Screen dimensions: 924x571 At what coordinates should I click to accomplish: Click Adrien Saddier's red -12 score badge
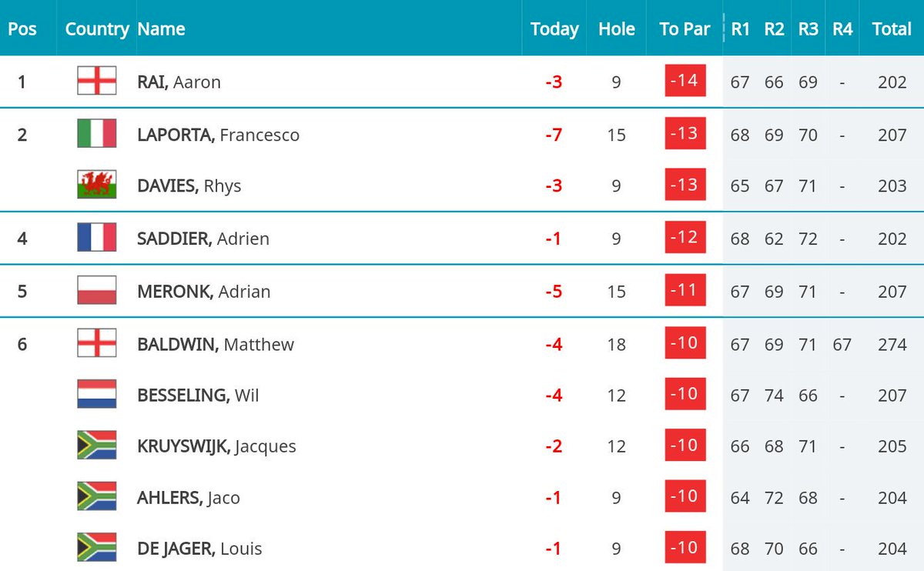(685, 238)
